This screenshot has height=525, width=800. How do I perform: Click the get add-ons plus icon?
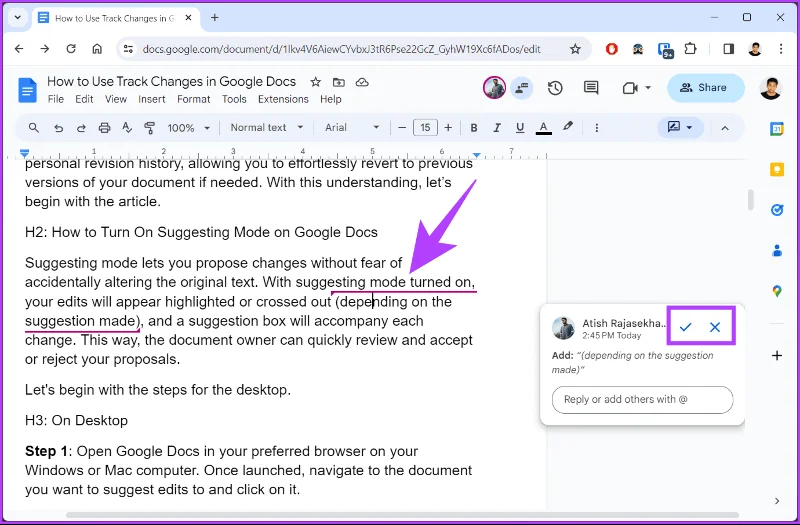click(x=777, y=356)
